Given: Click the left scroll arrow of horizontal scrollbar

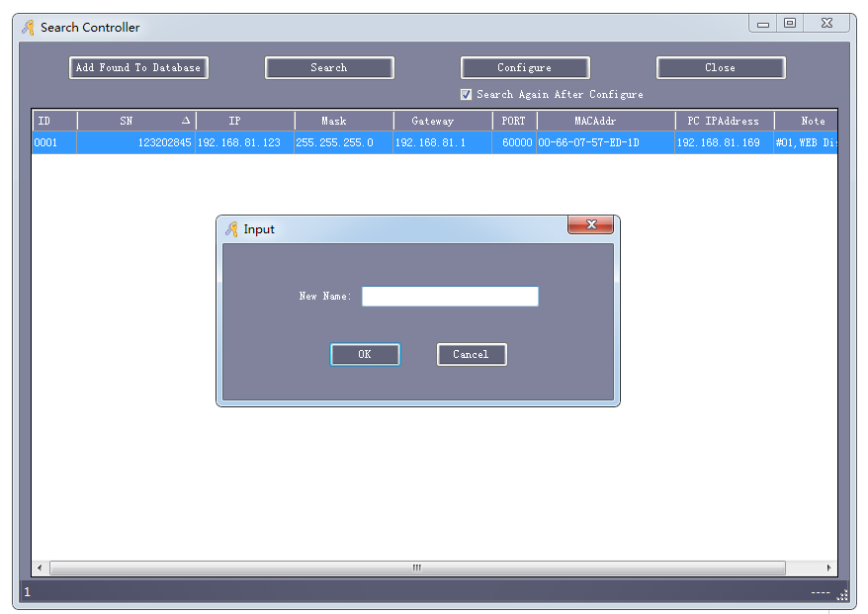Looking at the screenshot, I should [x=41, y=569].
